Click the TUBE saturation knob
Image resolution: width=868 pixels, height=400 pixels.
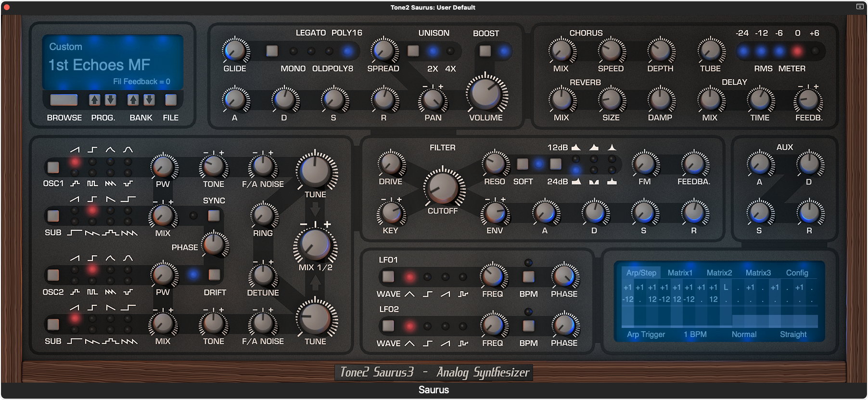(x=711, y=50)
